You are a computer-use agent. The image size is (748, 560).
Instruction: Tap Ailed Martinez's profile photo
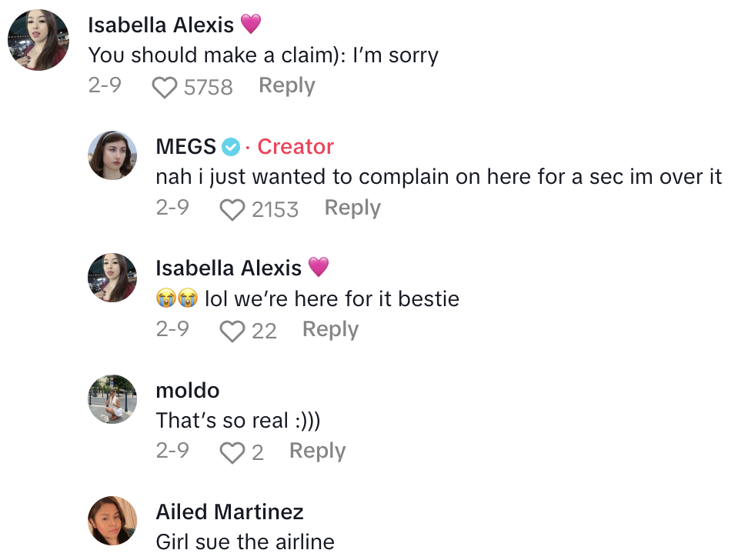(112, 521)
